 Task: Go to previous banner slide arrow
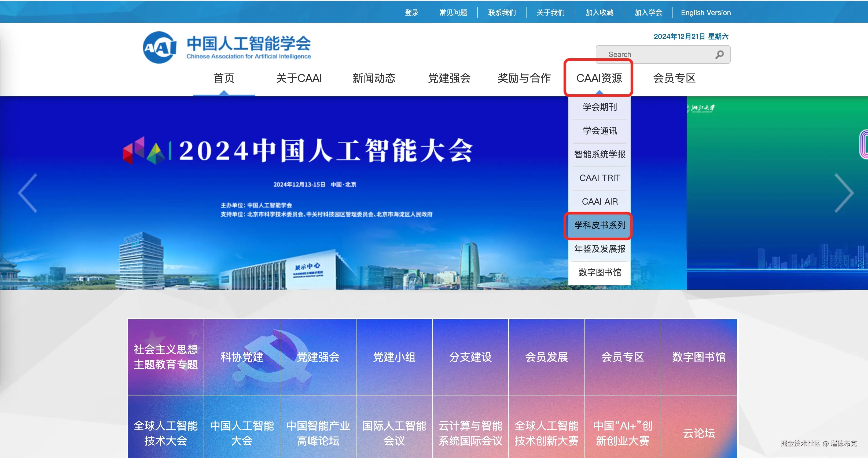(x=28, y=193)
